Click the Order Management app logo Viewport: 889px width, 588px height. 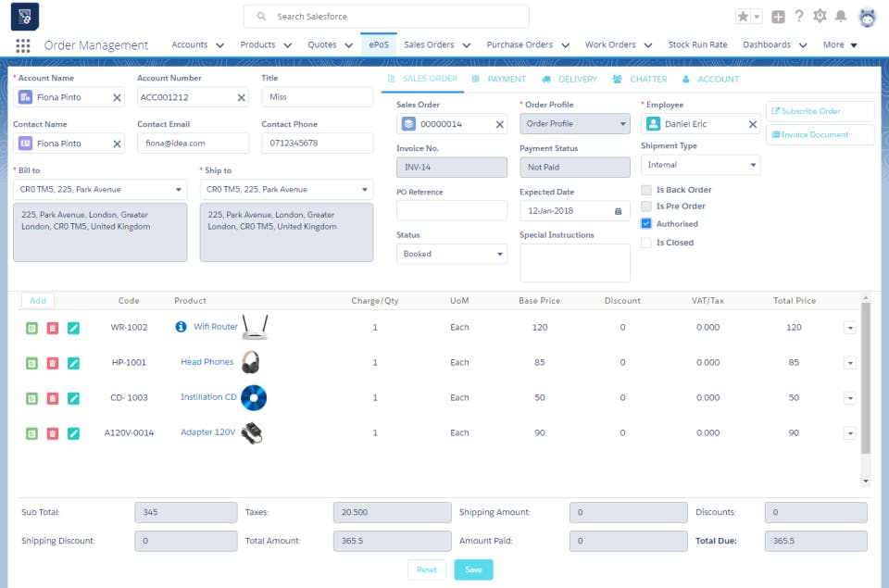pyautogui.click(x=25, y=17)
